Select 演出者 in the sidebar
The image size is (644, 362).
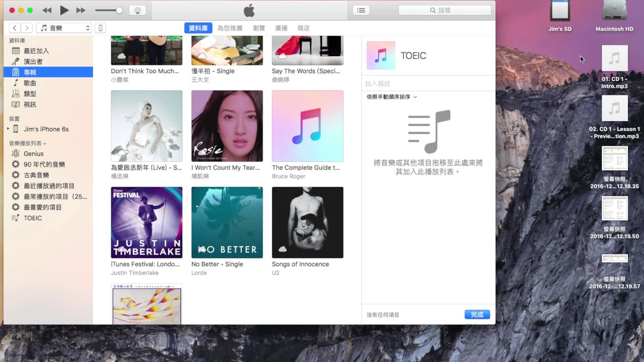click(48, 61)
